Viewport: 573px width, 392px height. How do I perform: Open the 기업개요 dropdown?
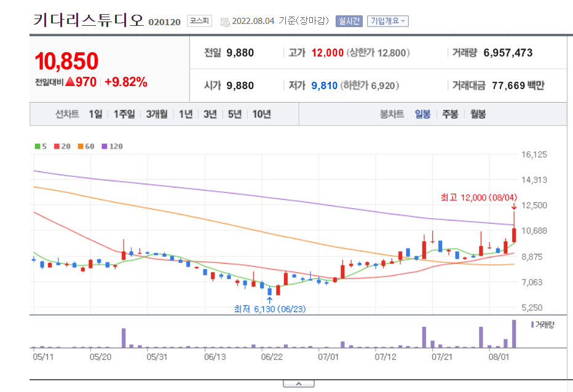[388, 21]
